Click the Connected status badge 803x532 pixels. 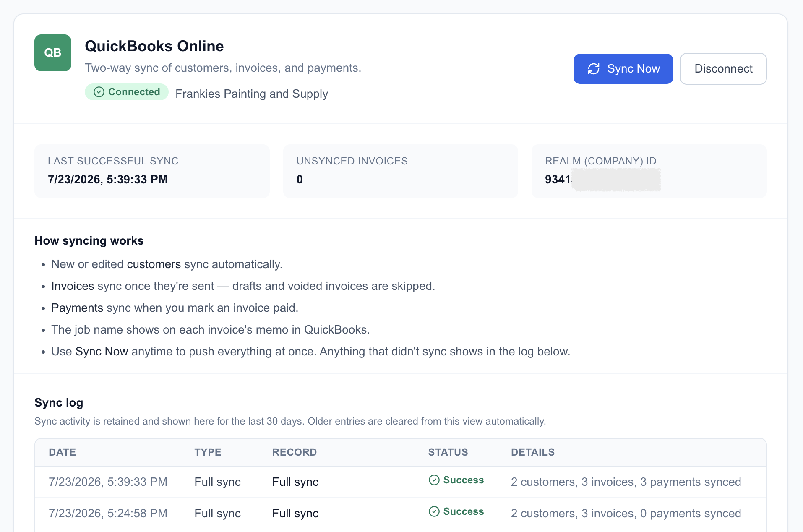(x=127, y=92)
